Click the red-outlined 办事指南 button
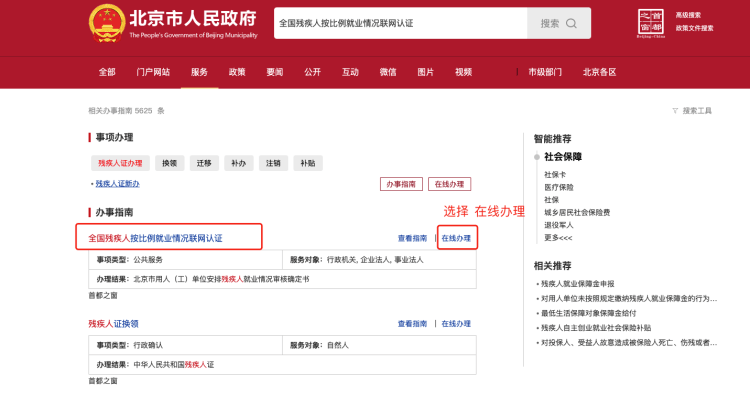Screen dimensions: 750x395 [401, 184]
